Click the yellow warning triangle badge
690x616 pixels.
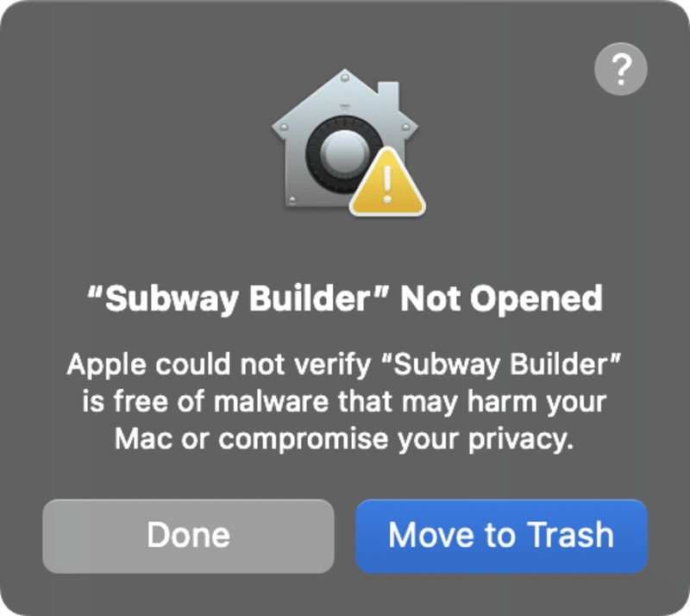(387, 181)
